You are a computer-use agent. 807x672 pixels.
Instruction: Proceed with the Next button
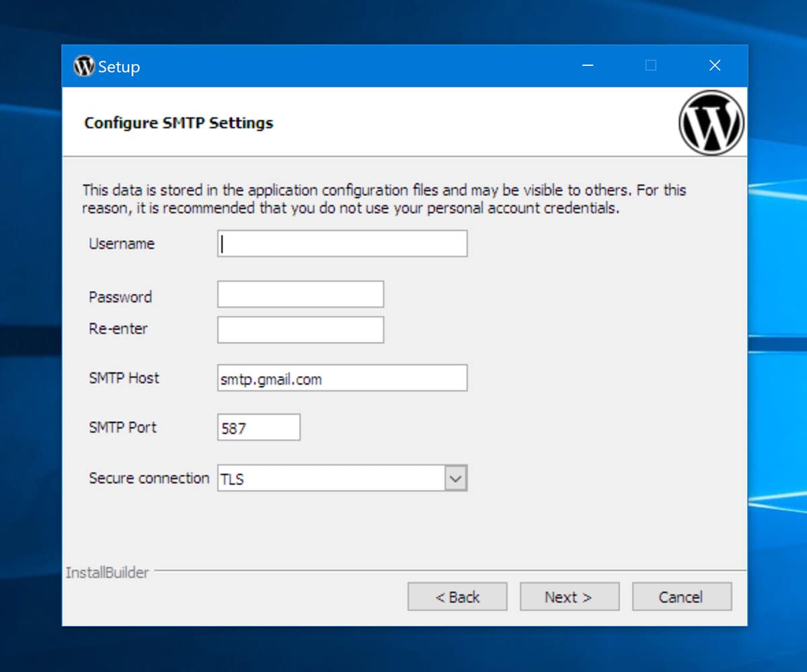(569, 597)
